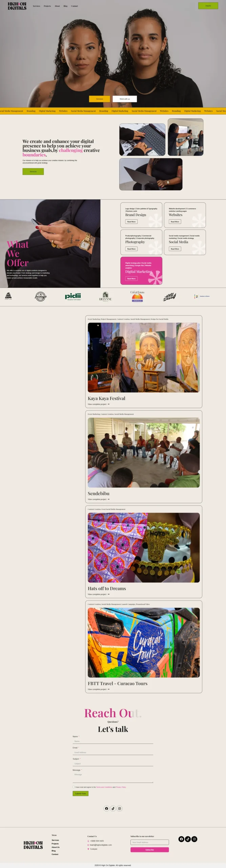226x868 pixels.
Task: Click the pidii client logo
Action: coord(73,296)
